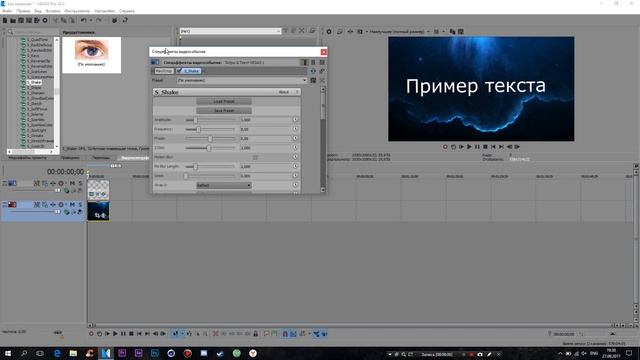Click the Amplitude value field
The width and height of the screenshot is (640, 360).
pyautogui.click(x=265, y=120)
